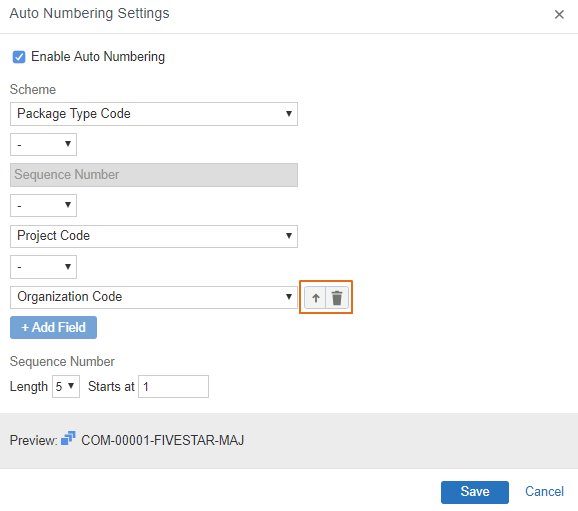Click the Enable Auto Numbering label text
Viewport: 578px width, 511px height.
tap(98, 56)
